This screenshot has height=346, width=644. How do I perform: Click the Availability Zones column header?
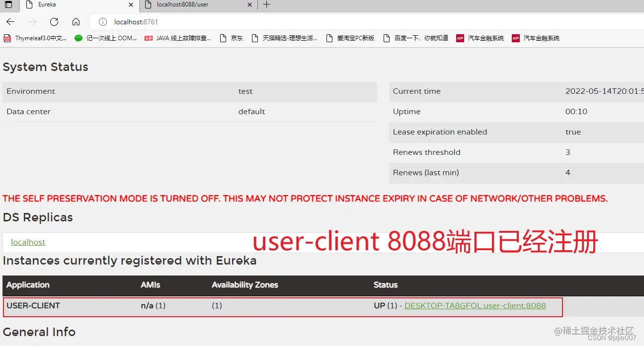pos(245,285)
